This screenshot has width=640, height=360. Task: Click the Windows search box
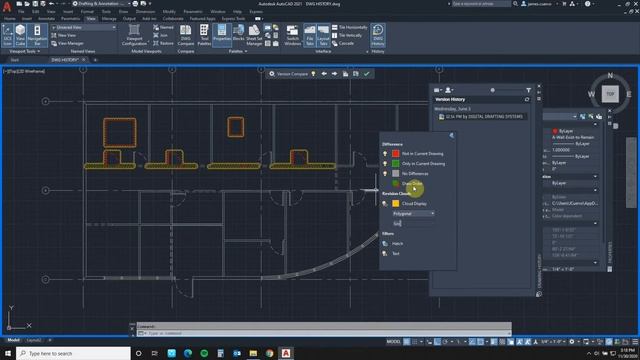point(73,353)
